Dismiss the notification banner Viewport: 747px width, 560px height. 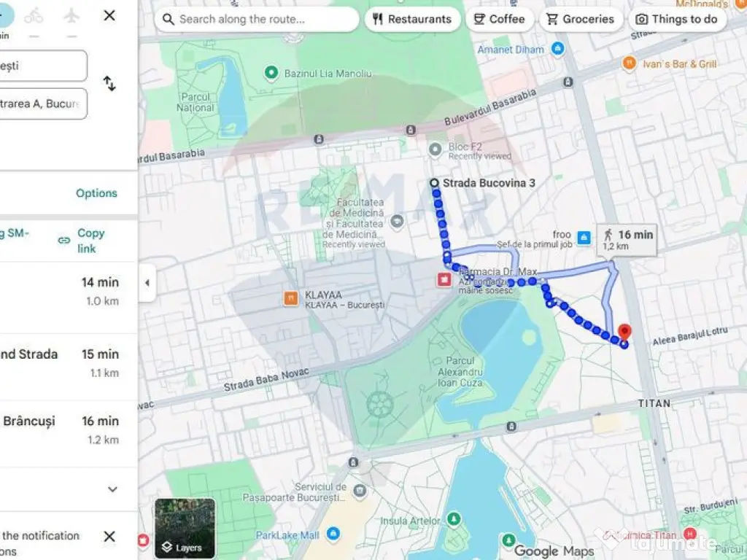(109, 536)
